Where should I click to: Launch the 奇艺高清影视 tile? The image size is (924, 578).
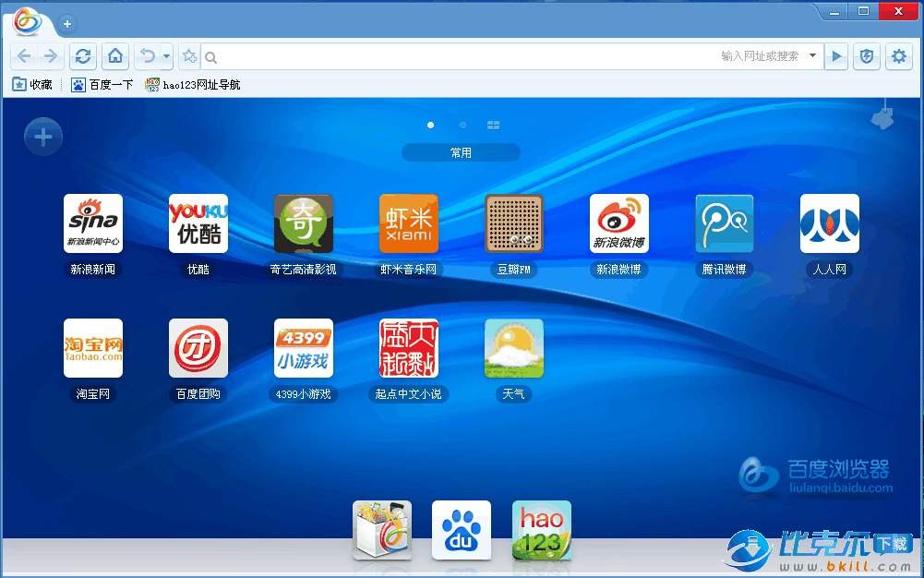pyautogui.click(x=304, y=223)
